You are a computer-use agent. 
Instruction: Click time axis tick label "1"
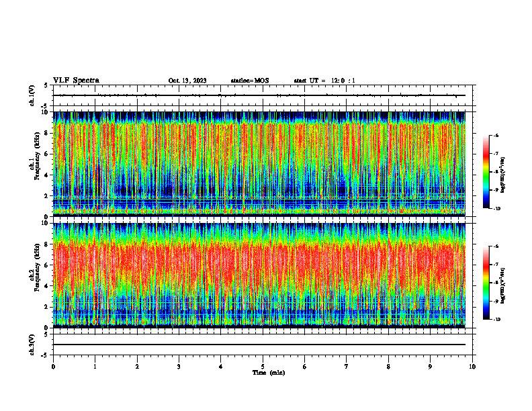(95, 367)
